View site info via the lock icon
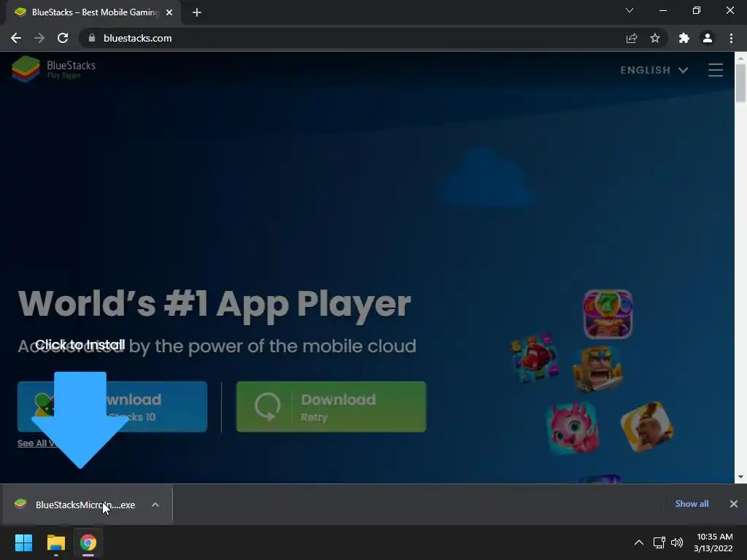 click(x=92, y=38)
